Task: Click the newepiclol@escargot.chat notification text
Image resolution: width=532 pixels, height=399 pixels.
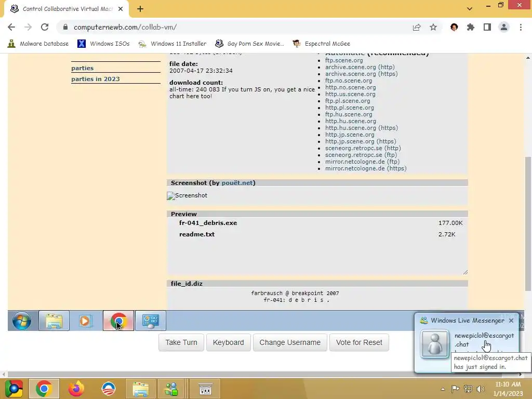Action: click(x=484, y=340)
